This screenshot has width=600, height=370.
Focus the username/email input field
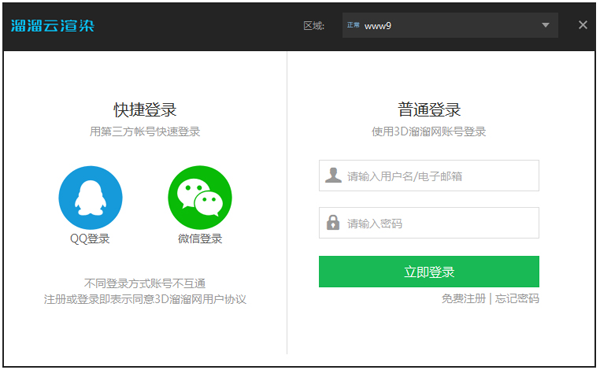coord(429,176)
